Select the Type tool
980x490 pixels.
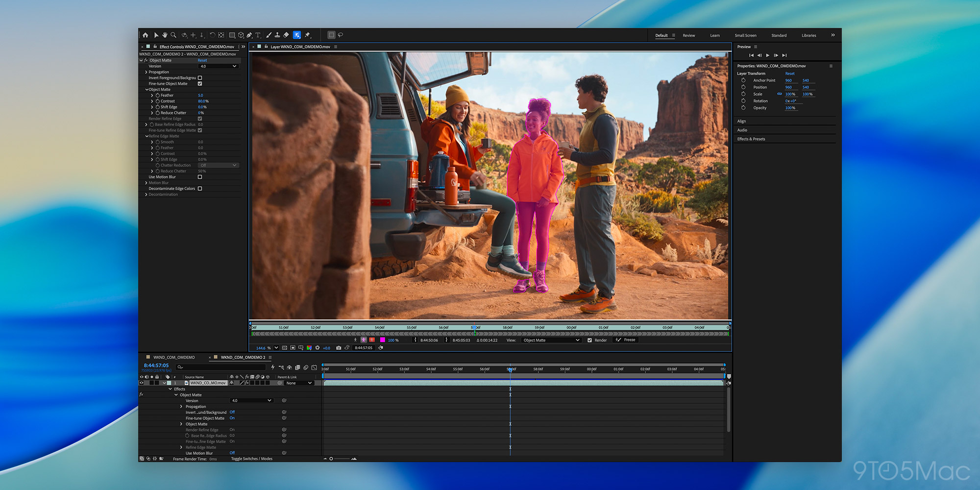pyautogui.click(x=258, y=35)
